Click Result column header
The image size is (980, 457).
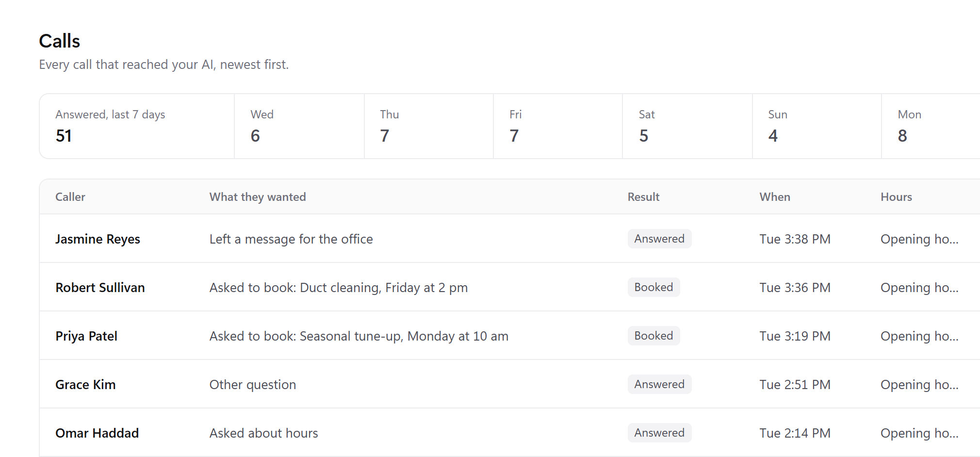[x=643, y=197]
